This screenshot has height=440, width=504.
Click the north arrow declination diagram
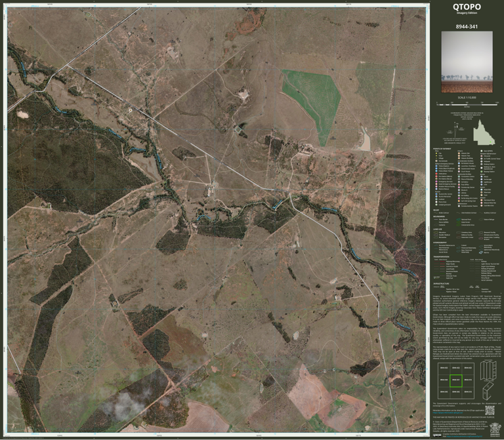[456, 130]
